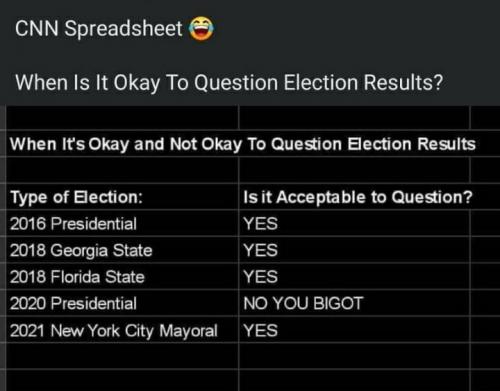Viewport: 500px width, 391px height.
Task: Select the 'Type of Election:' header cell
Action: coord(122,197)
